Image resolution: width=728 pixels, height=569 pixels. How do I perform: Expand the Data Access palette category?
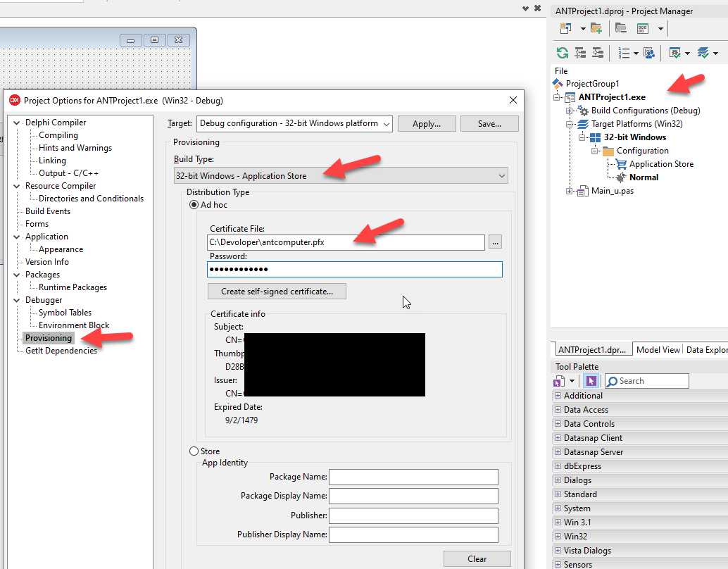pos(558,410)
